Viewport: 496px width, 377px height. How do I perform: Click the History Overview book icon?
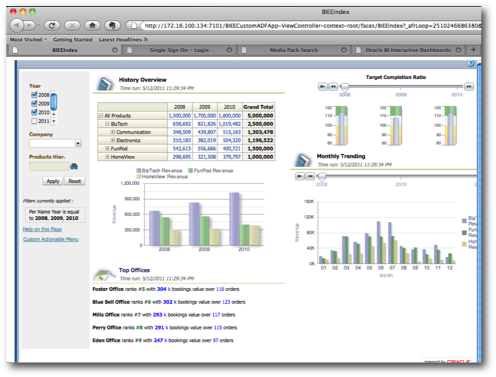coord(105,84)
